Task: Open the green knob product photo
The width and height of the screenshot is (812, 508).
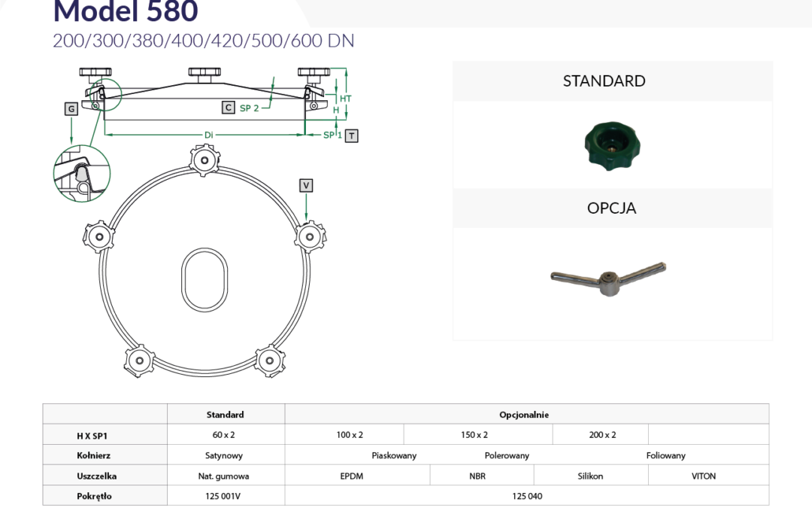Action: (x=612, y=146)
